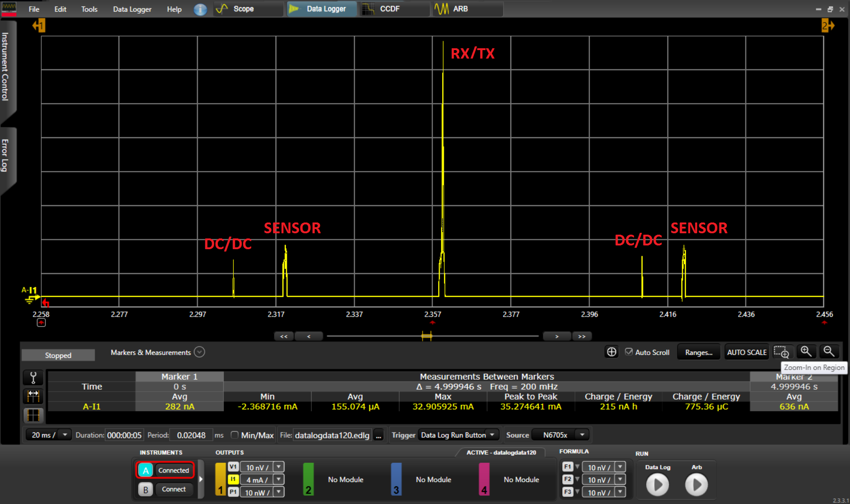Click the crosshair center-on-marker icon
850x504 pixels.
611,352
